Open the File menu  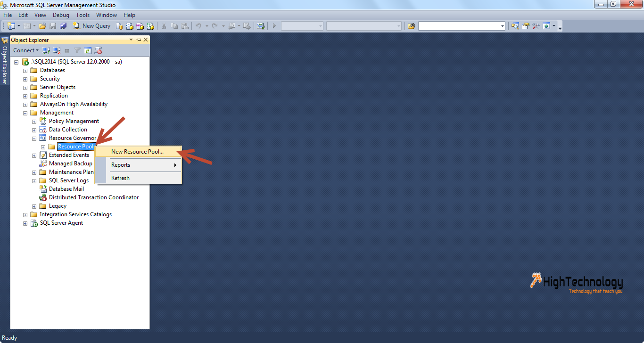click(x=8, y=15)
